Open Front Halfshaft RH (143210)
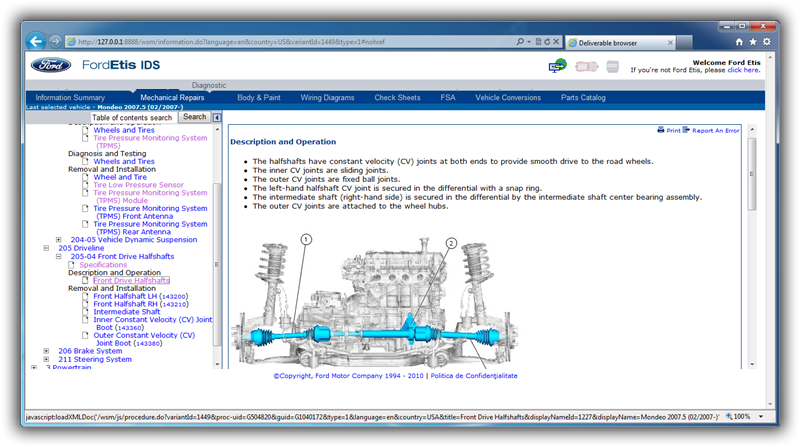 (141, 304)
